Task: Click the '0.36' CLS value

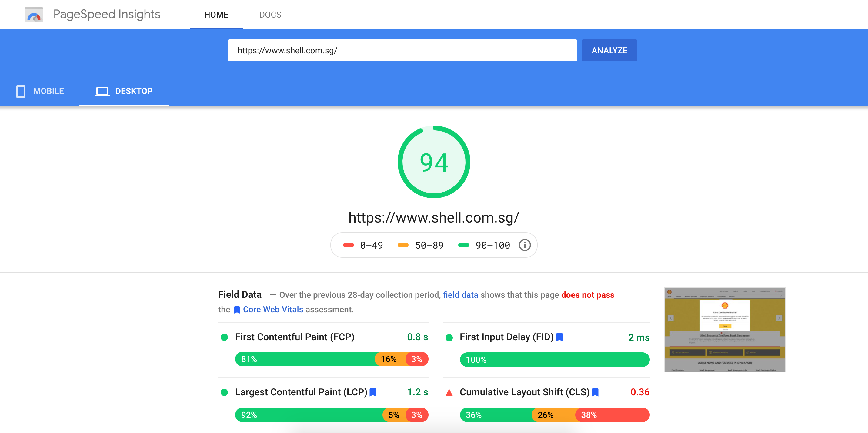Action: click(x=640, y=392)
